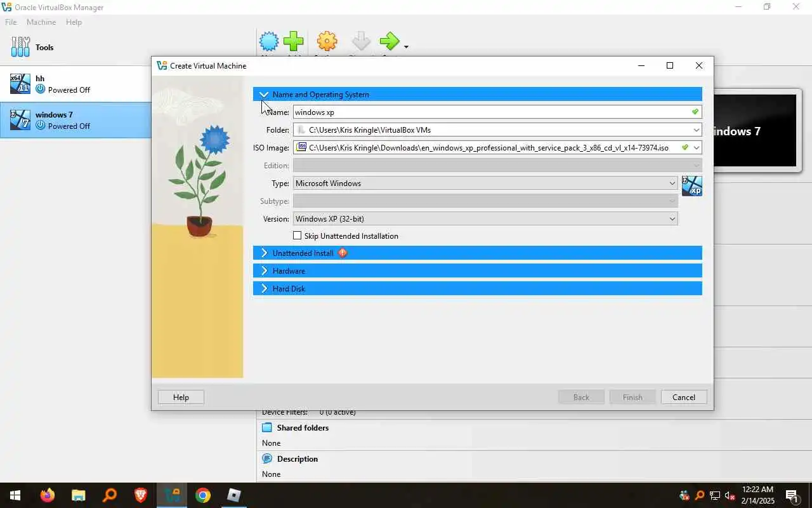The image size is (812, 508).
Task: Open the Help menu
Action: coord(74,22)
